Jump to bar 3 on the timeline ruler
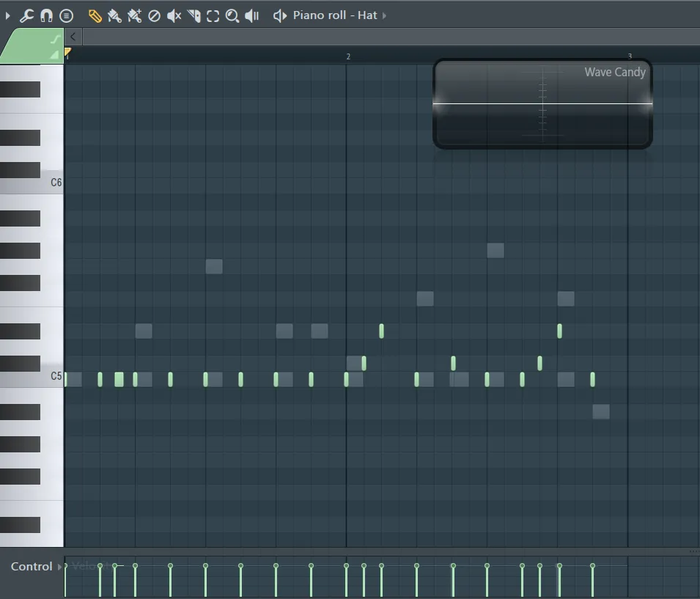Image resolution: width=700 pixels, height=599 pixels. tap(630, 56)
